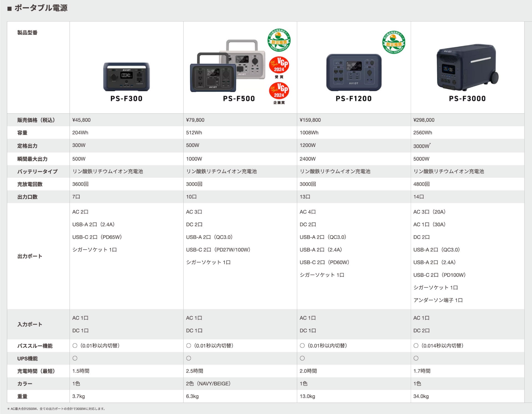The height and width of the screenshot is (414, 532).
Task: Click the 2色 (NAVY/BEIGE) color cell
Action: [x=208, y=383]
